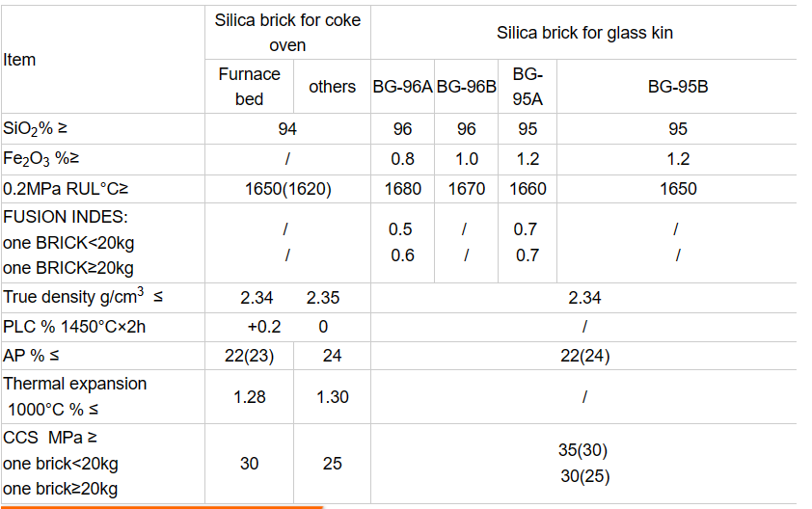This screenshot has width=812, height=509.
Task: Click the BG-95B column header
Action: click(x=678, y=87)
